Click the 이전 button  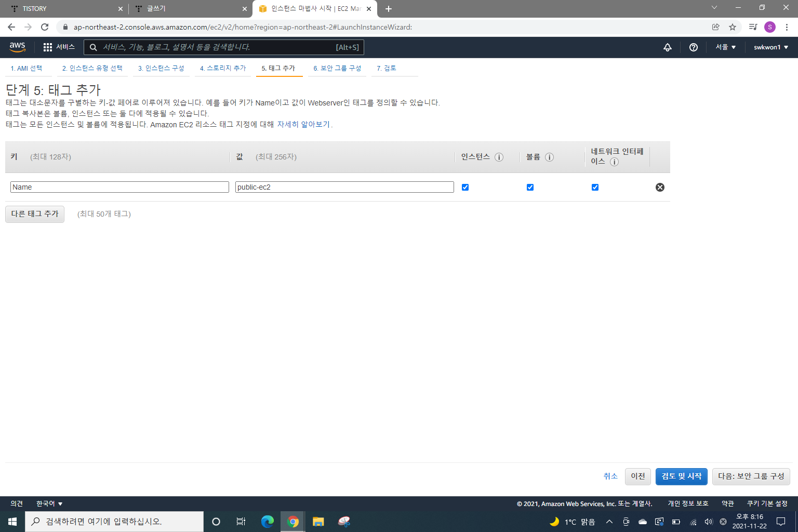coord(638,476)
